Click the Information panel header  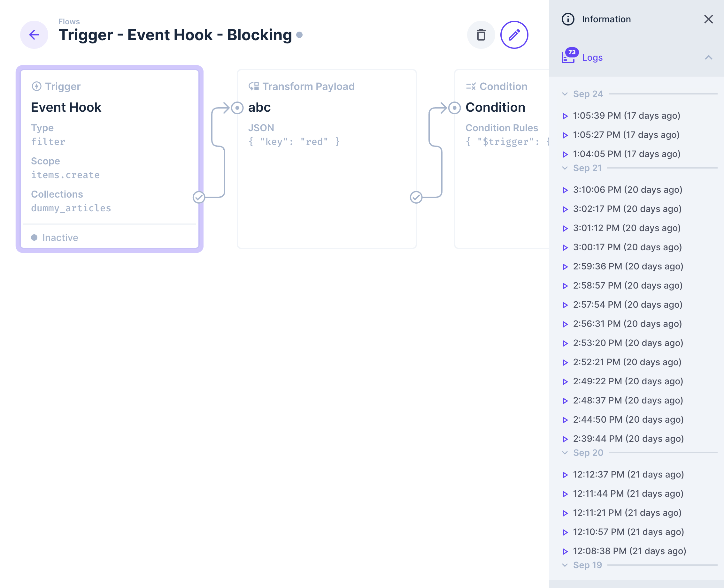point(606,19)
